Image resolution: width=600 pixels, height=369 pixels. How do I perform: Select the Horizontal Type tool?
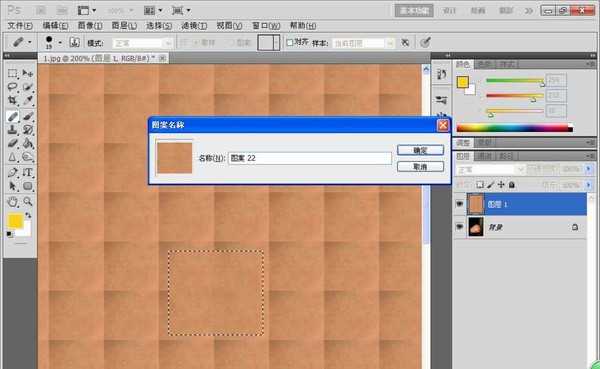coord(28,172)
